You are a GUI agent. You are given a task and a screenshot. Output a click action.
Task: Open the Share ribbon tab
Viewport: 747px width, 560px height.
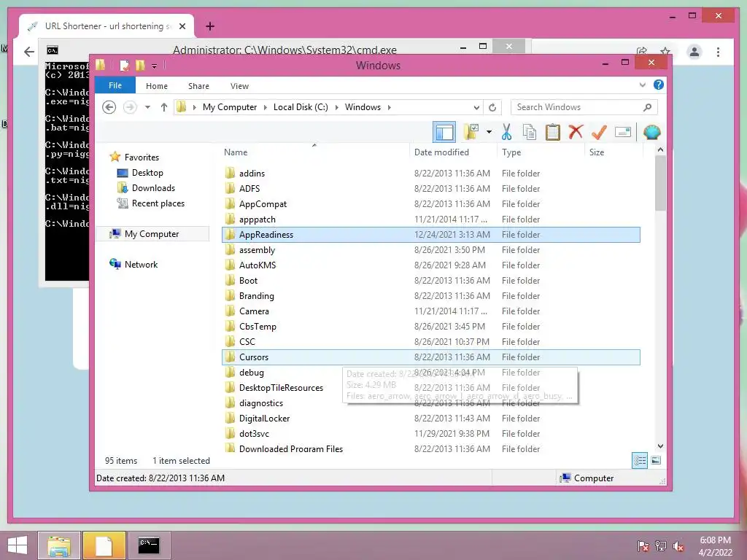pos(198,86)
